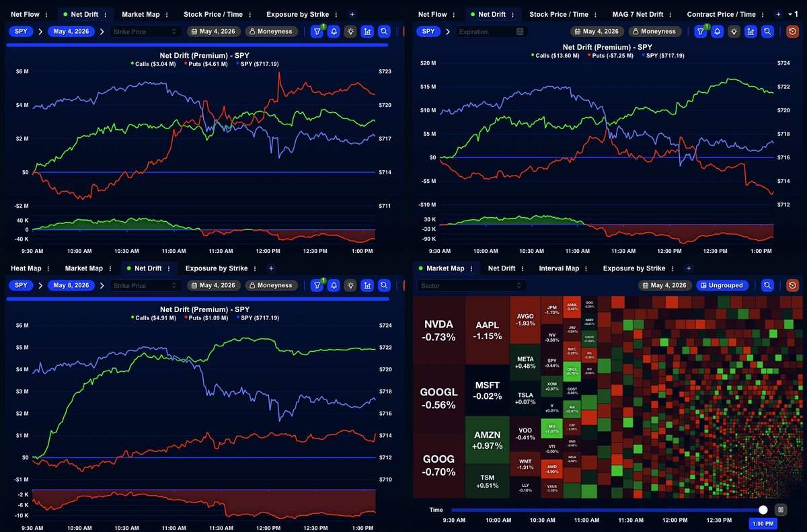Select MSFT -0.02% tile in Market Map
This screenshot has height=532, width=807.
pyautogui.click(x=487, y=390)
